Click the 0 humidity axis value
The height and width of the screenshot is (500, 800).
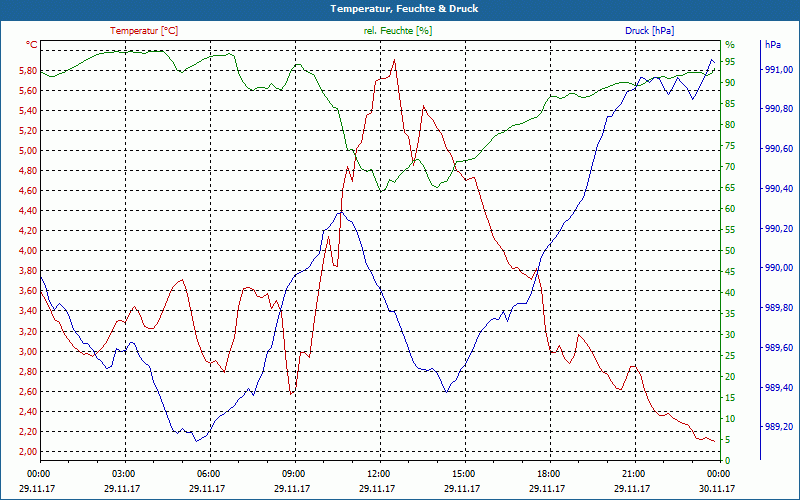[x=728, y=461]
